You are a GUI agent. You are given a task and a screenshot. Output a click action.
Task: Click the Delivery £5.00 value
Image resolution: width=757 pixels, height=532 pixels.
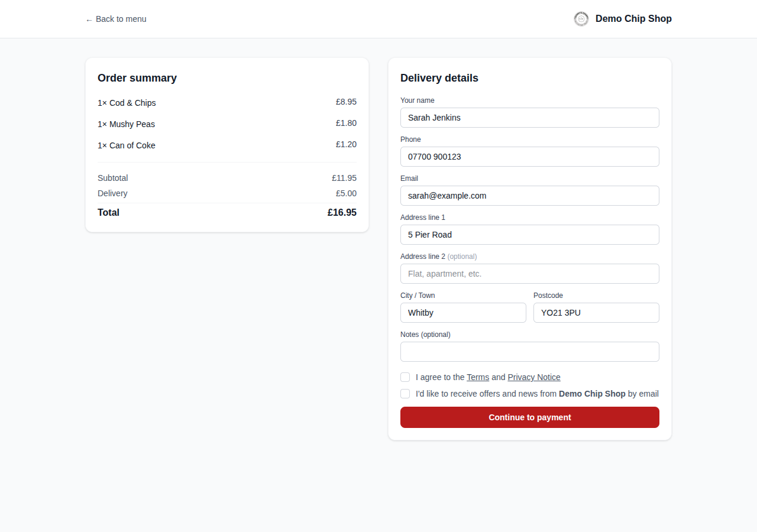(346, 193)
